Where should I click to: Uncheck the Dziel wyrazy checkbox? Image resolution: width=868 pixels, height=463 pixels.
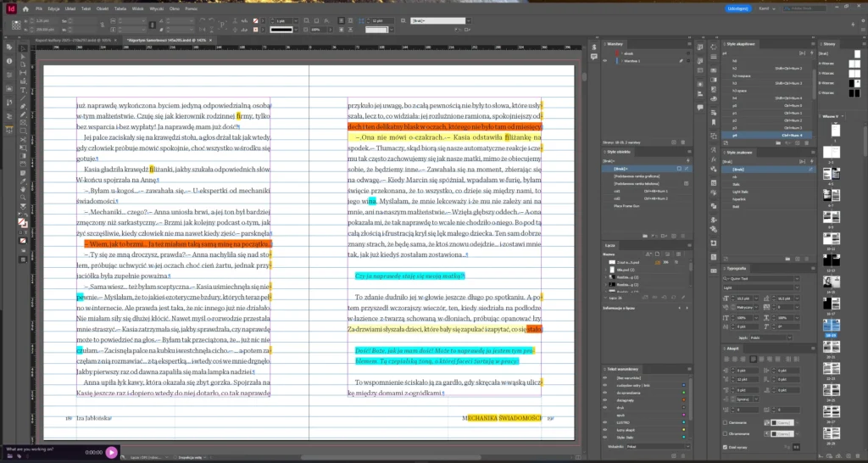coord(726,447)
